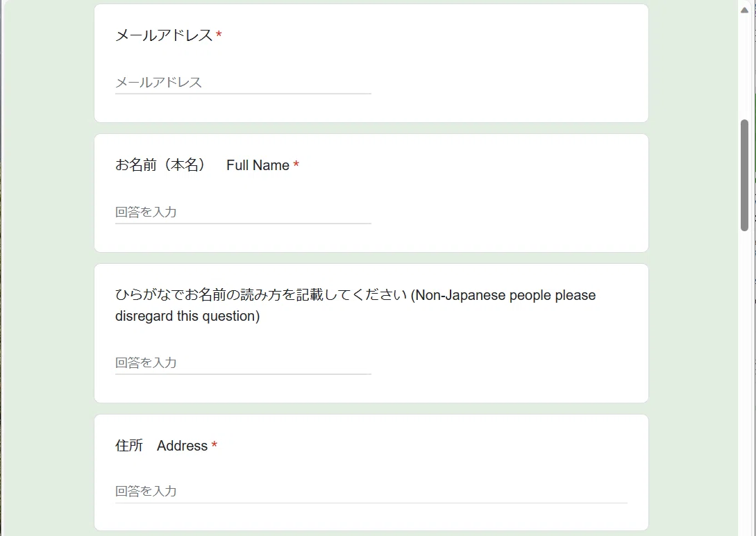The height and width of the screenshot is (536, 756).
Task: Click the "disregard this question" text line
Action: point(187,316)
